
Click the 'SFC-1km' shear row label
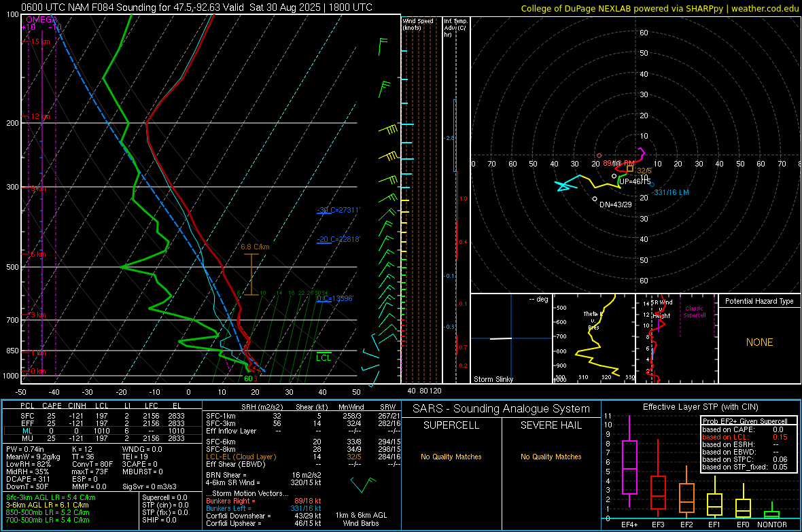tap(220, 416)
